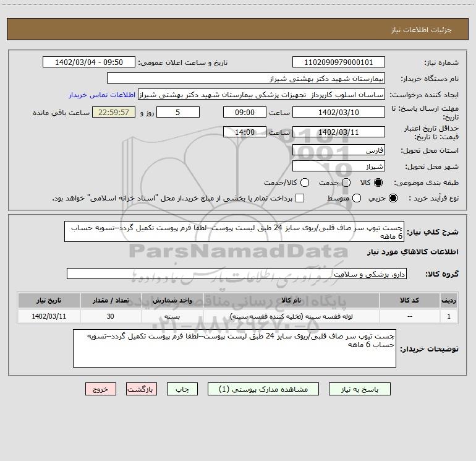Viewport: 476px width, 461px height.
Task: Focus the شماره نیاز number field
Action: coord(339,62)
